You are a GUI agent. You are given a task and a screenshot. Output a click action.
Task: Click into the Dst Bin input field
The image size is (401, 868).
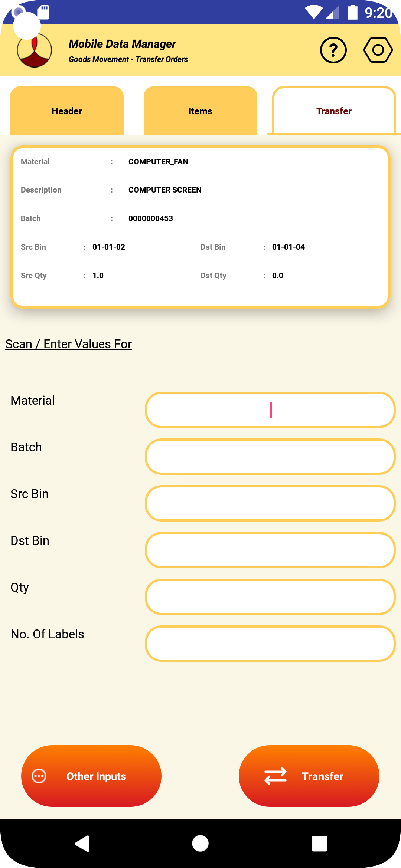pos(270,550)
